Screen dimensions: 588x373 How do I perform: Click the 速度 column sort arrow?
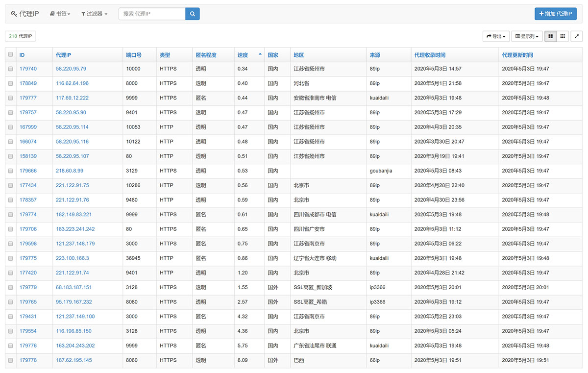click(x=260, y=55)
